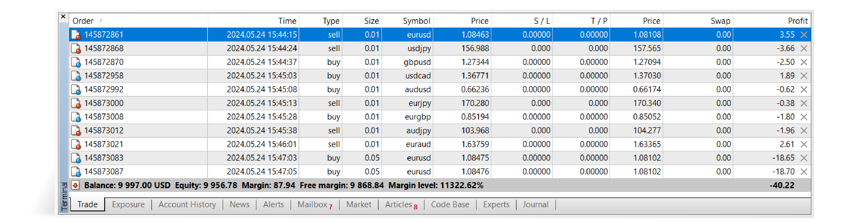Screen dimensions: 868x222
Task: Click the order icon for 145873012
Action: [76, 131]
